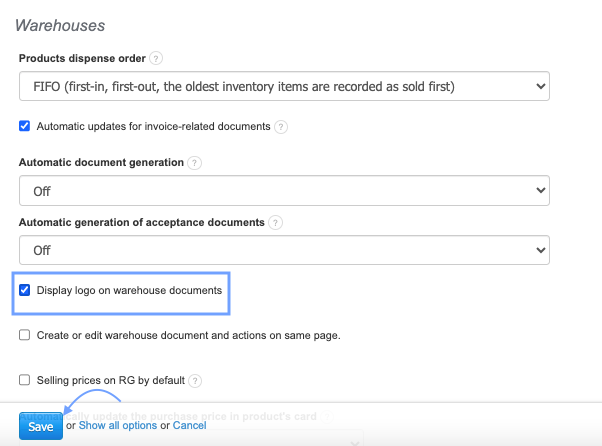Click the Display logo on warehouse documents label

click(129, 291)
